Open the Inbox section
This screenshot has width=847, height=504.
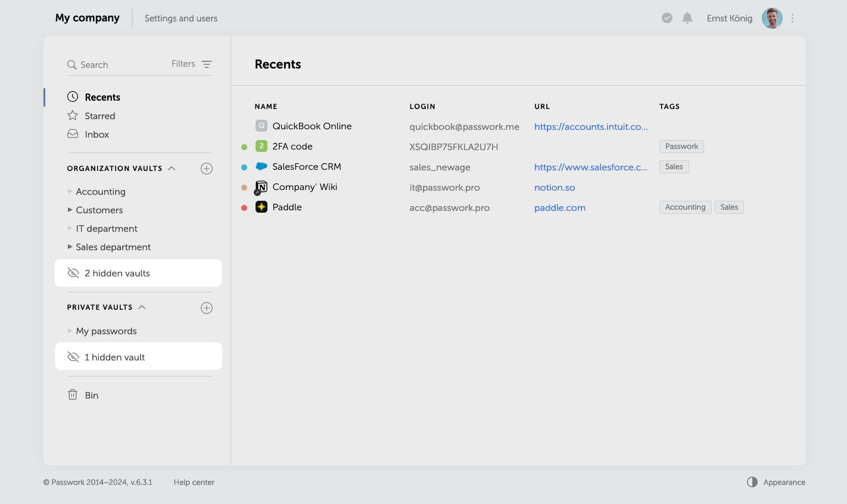(x=97, y=134)
